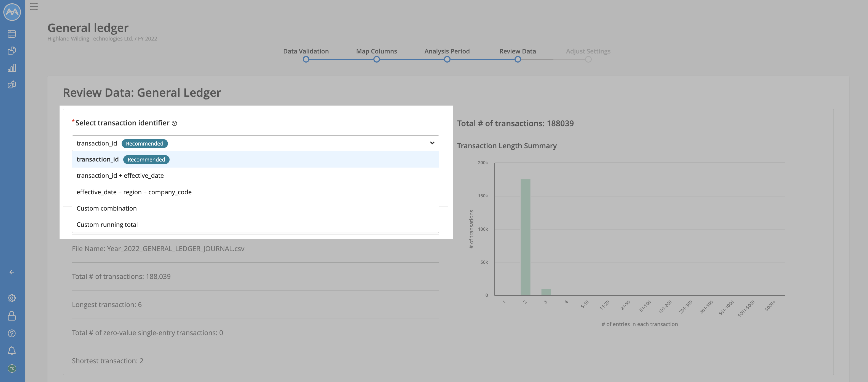The width and height of the screenshot is (868, 382).
Task: Collapse sidebar with the back arrow
Action: pyautogui.click(x=12, y=272)
